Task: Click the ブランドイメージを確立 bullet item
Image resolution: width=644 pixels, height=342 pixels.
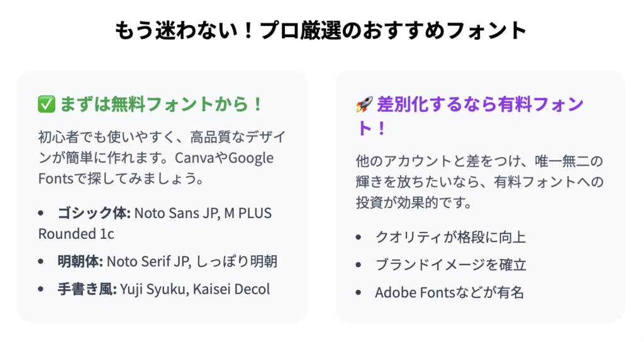Action: click(450, 265)
